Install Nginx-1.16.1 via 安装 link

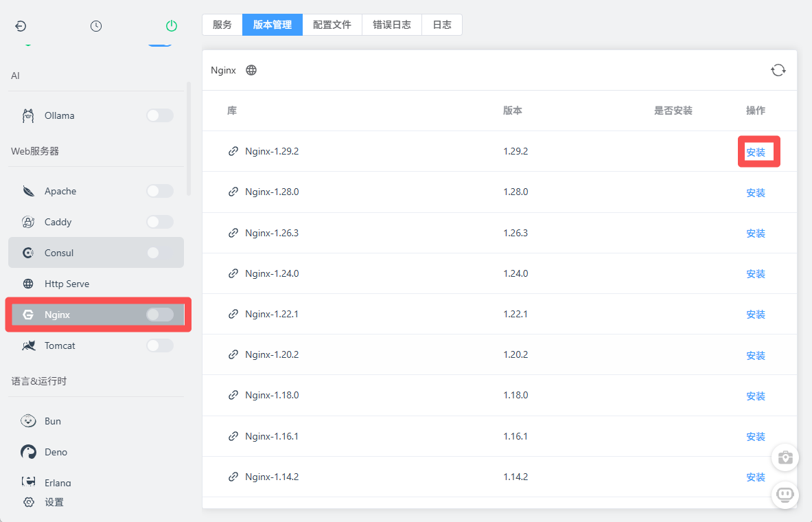tap(756, 436)
